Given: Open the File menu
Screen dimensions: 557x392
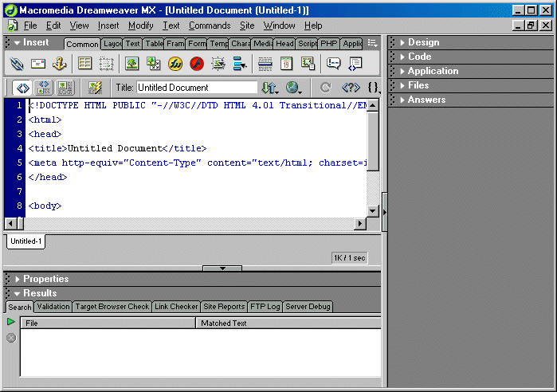Looking at the screenshot, I should [x=30, y=25].
